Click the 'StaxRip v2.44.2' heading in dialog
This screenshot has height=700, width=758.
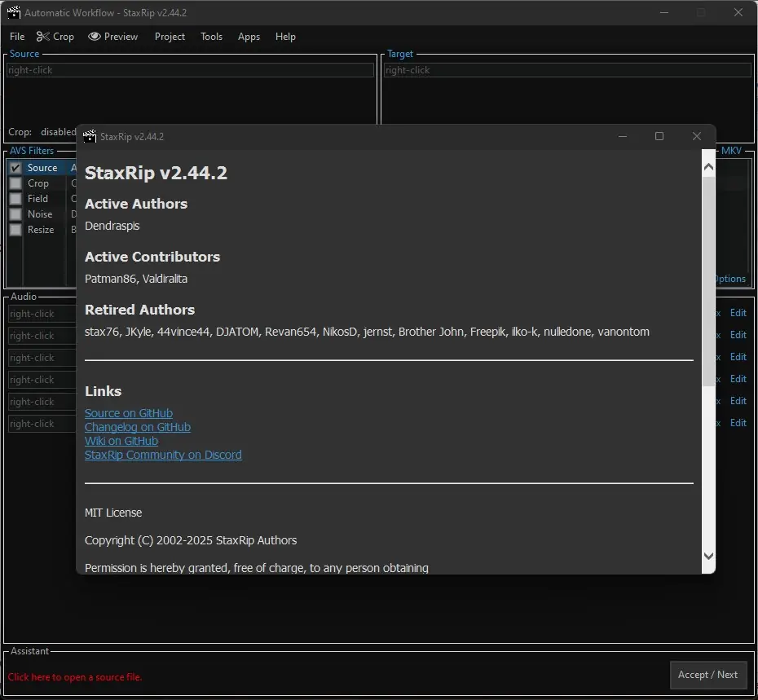(156, 173)
